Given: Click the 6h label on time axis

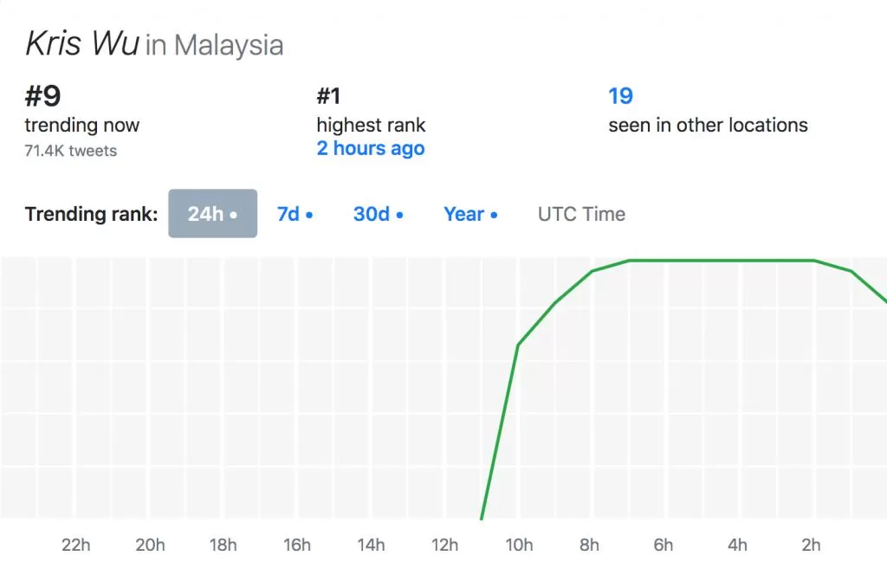Looking at the screenshot, I should point(663,545).
